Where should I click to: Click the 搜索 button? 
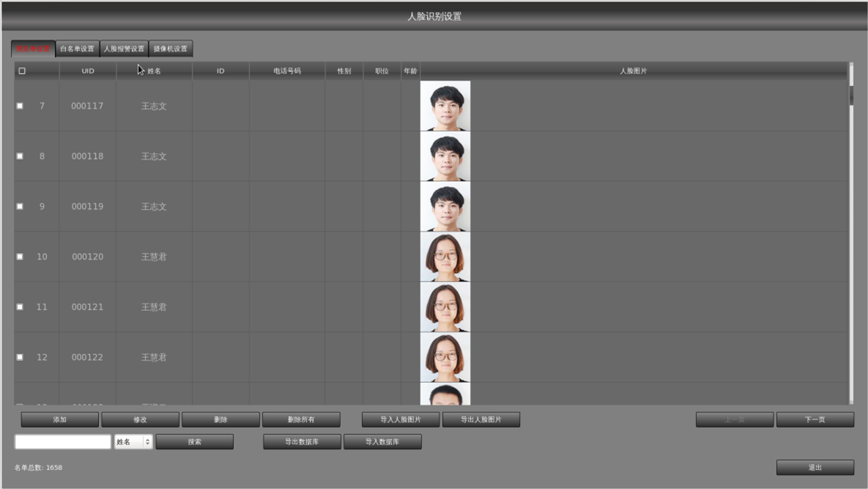(194, 442)
